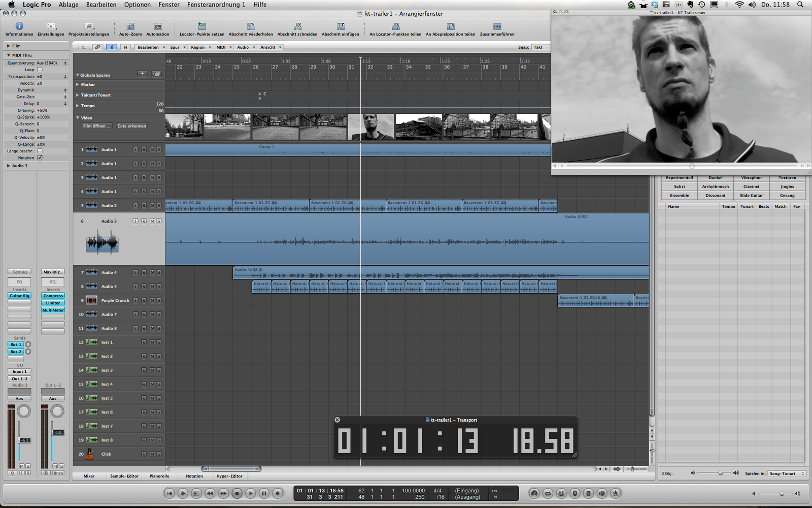Toggle Cycle mode in the transport bar
The height and width of the screenshot is (508, 812).
pyautogui.click(x=548, y=493)
